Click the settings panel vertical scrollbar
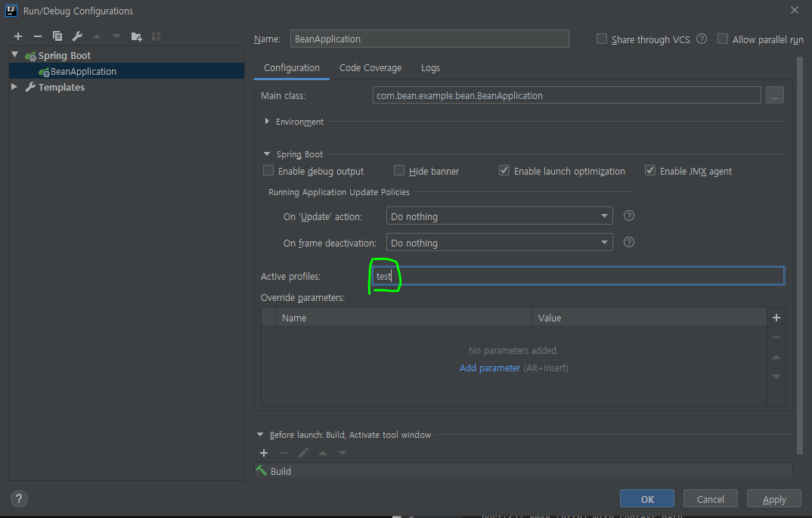 pyautogui.click(x=800, y=256)
